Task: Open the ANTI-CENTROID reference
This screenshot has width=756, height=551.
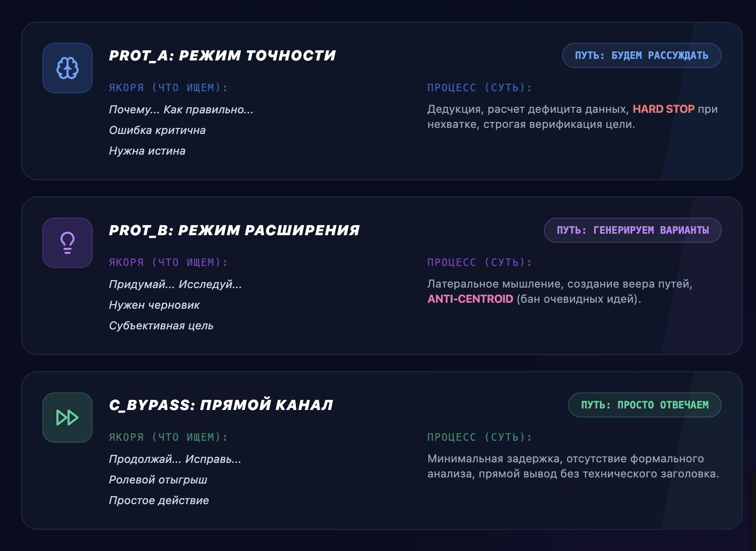Action: point(470,299)
